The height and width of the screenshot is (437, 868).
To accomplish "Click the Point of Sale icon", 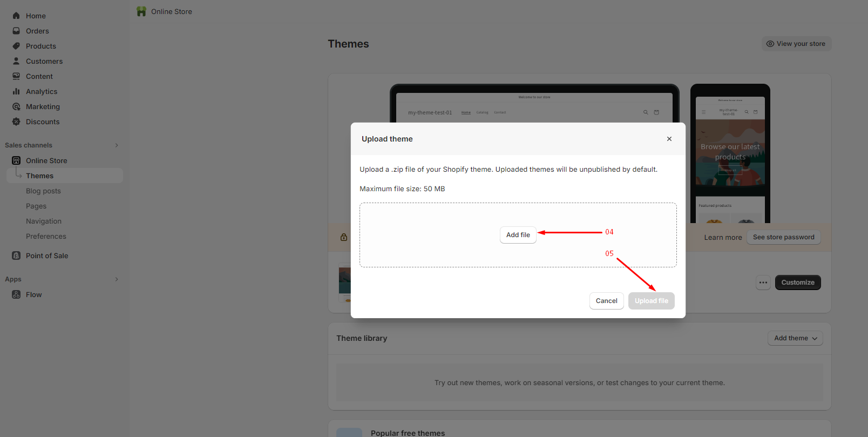I will tap(16, 256).
